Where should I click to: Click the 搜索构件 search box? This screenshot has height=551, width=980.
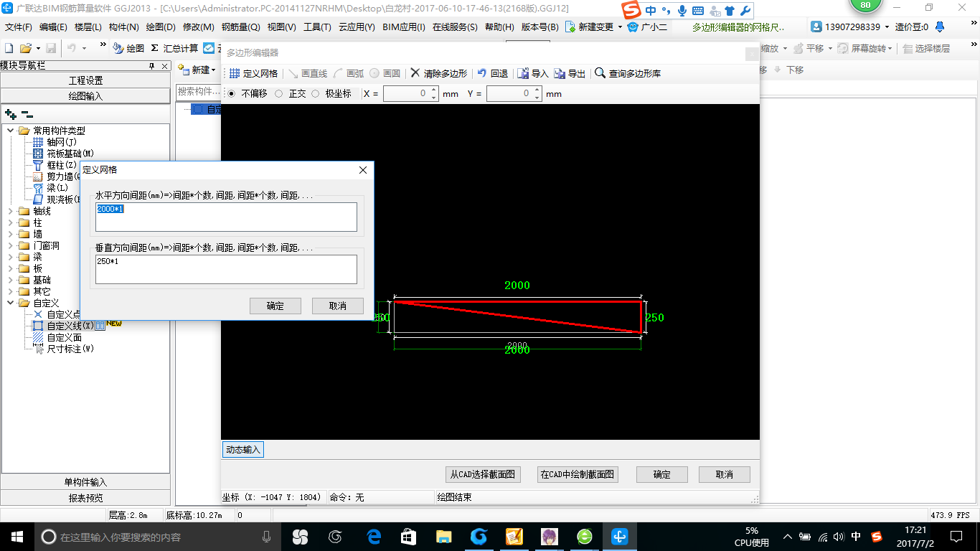pos(198,92)
